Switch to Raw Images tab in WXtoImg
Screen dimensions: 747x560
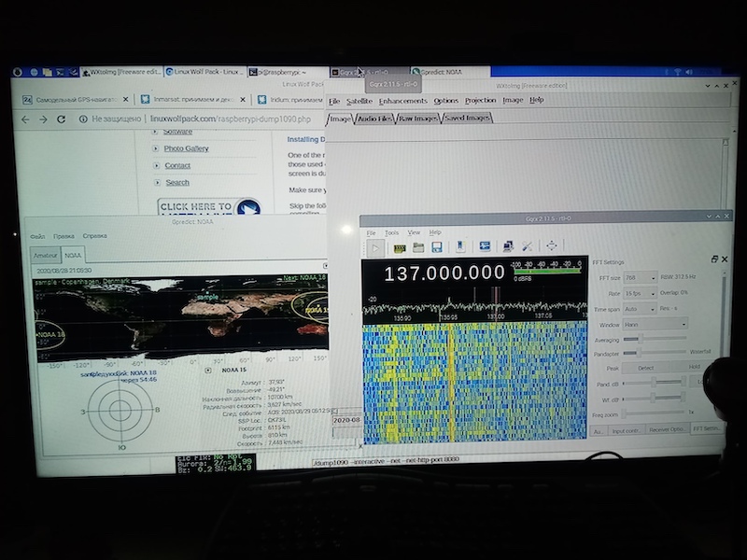(417, 119)
